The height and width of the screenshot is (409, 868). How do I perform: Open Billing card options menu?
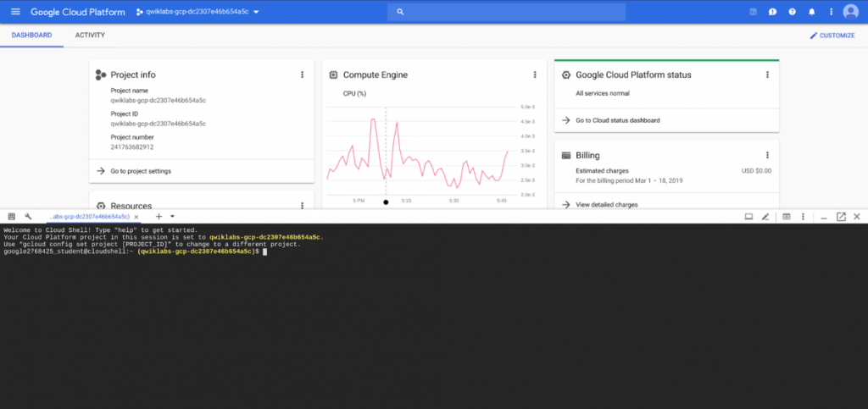[767, 155]
